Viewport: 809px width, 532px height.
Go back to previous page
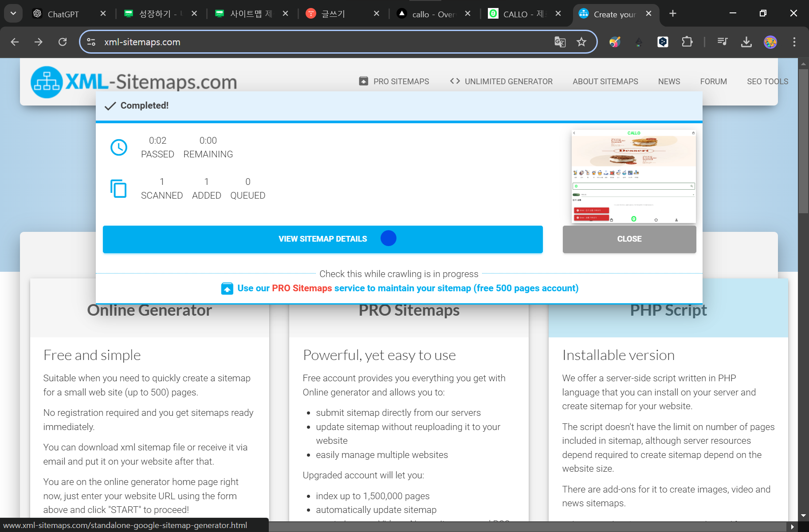click(x=15, y=42)
